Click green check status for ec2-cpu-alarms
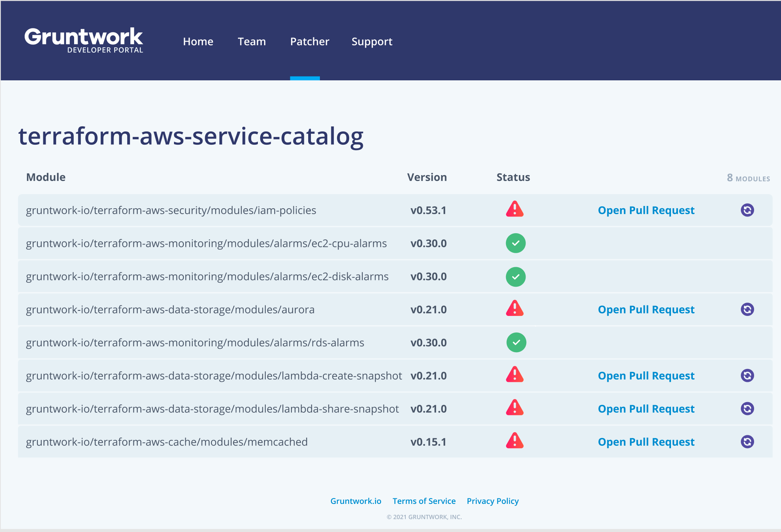Viewport: 781px width, 532px height. [x=515, y=243]
